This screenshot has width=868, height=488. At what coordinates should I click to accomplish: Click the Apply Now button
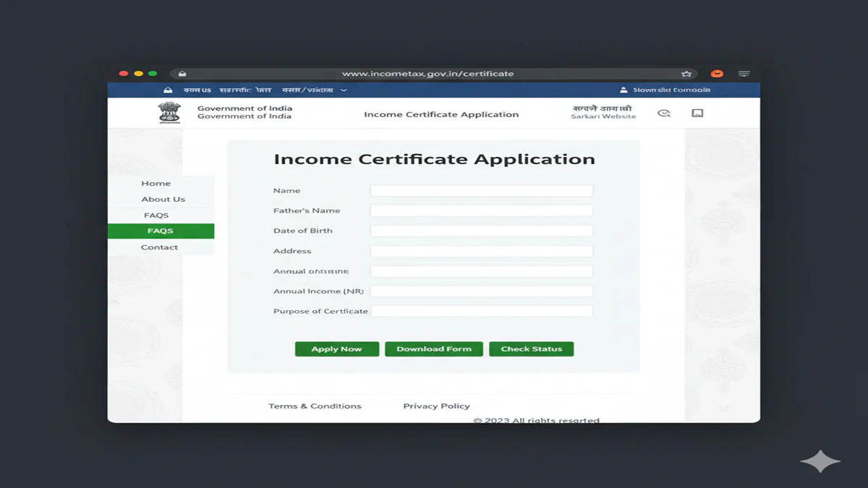coord(336,348)
